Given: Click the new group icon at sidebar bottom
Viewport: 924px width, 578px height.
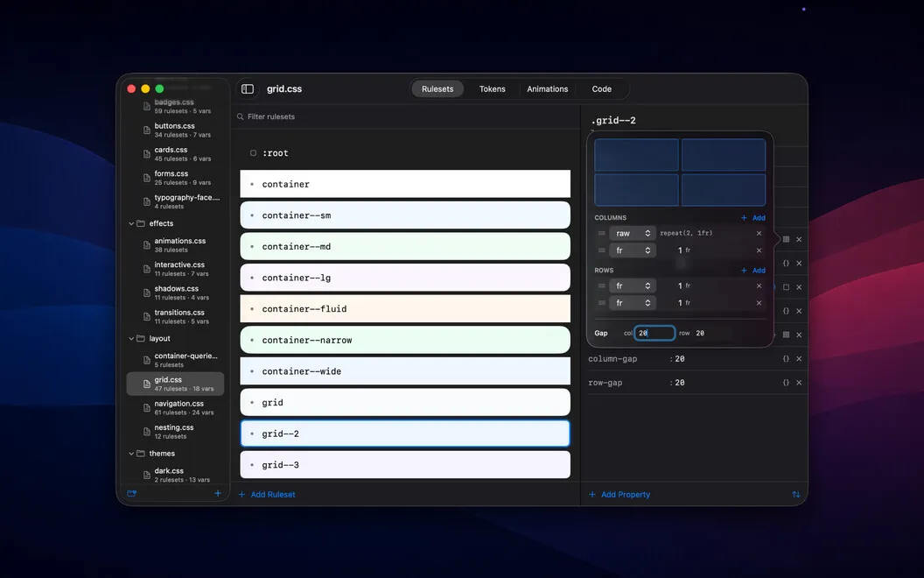Looking at the screenshot, I should [132, 494].
